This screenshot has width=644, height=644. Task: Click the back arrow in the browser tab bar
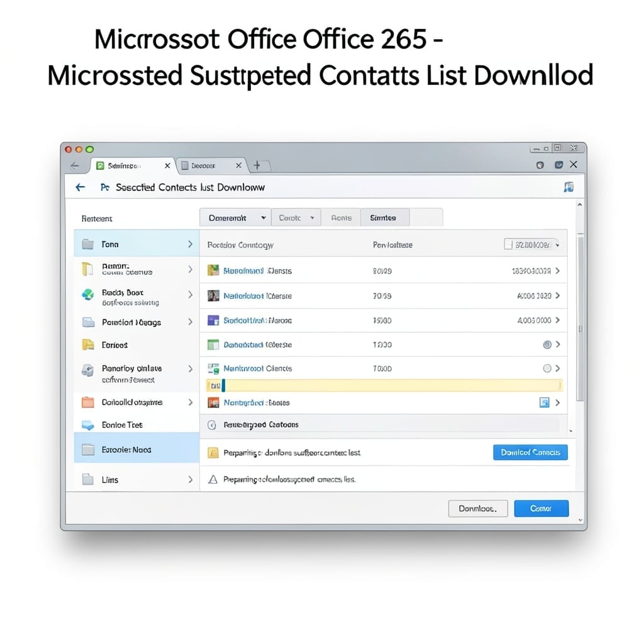point(75,166)
